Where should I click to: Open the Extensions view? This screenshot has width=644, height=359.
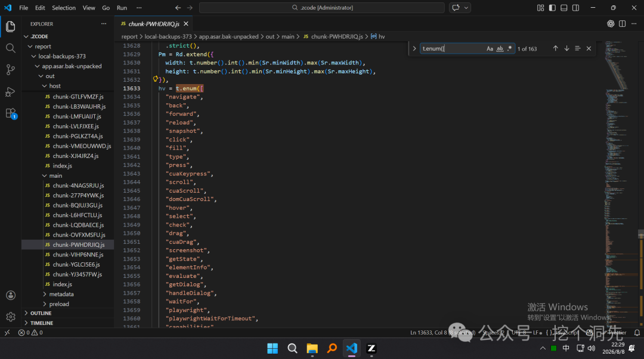point(11,113)
